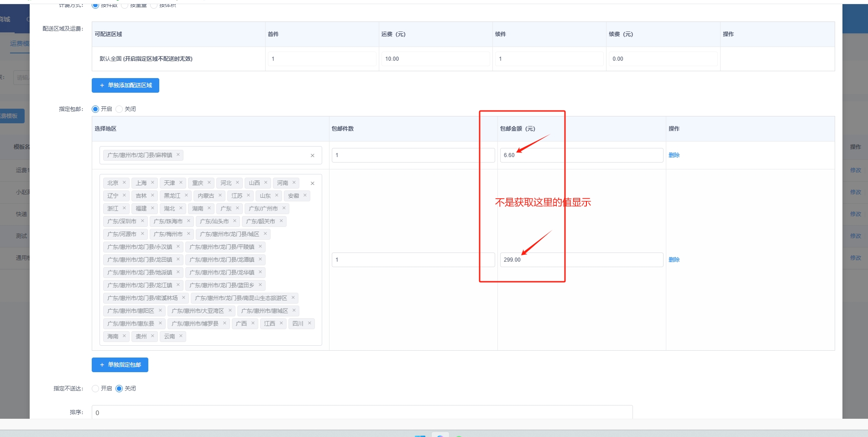Remove the 浙江 region tag
The height and width of the screenshot is (437, 868).
coord(124,208)
